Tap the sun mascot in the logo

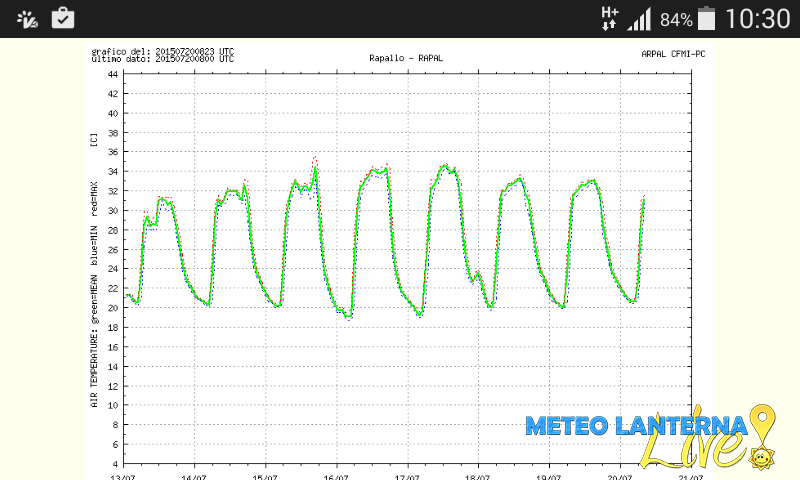coord(762,456)
